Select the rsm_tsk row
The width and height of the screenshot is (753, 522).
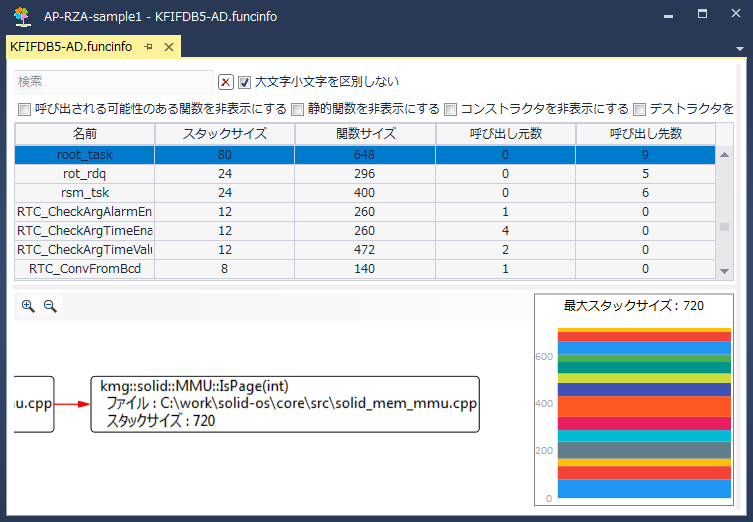[x=85, y=192]
